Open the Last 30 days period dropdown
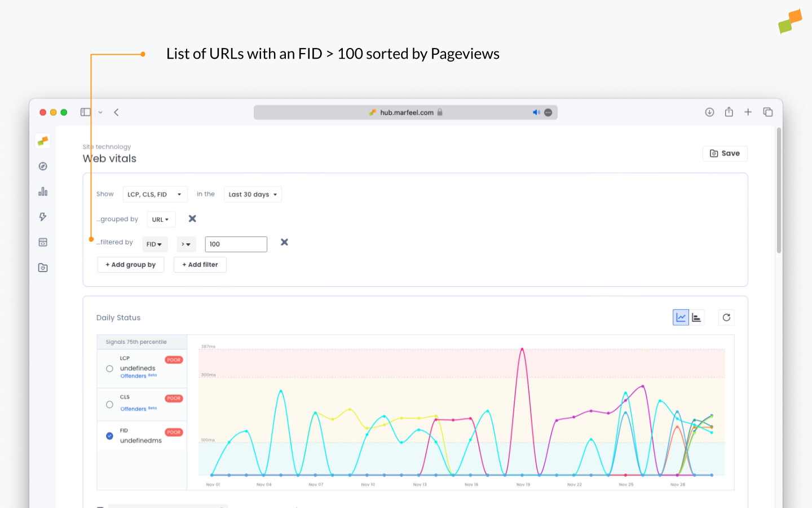 (252, 194)
